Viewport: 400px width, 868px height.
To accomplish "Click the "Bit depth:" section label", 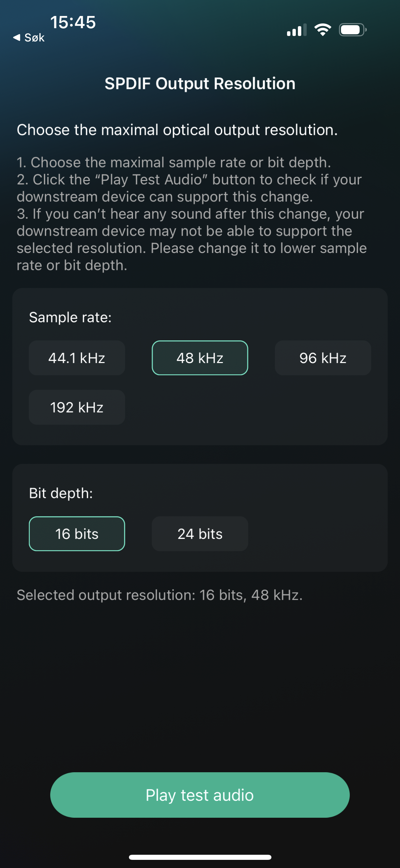I will [61, 493].
